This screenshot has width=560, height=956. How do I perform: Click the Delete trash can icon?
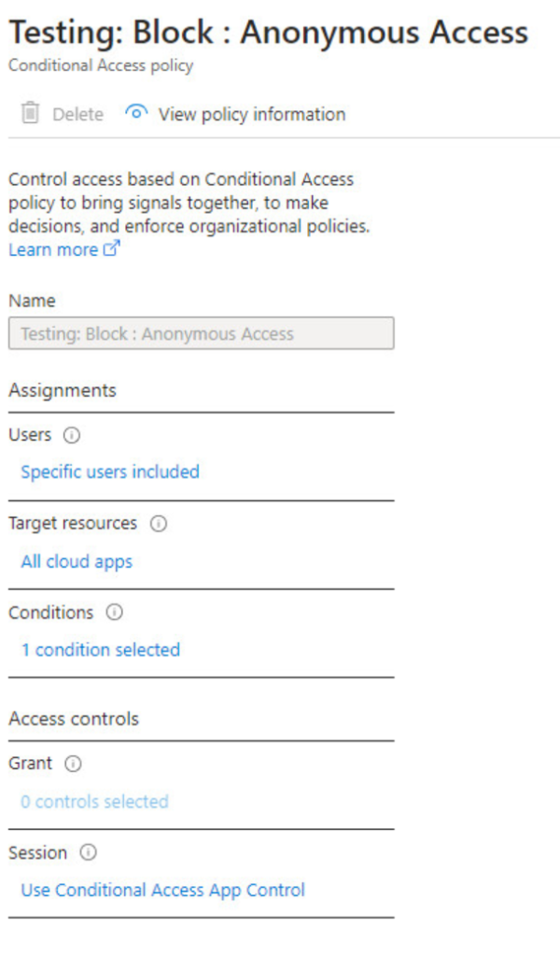tap(31, 114)
